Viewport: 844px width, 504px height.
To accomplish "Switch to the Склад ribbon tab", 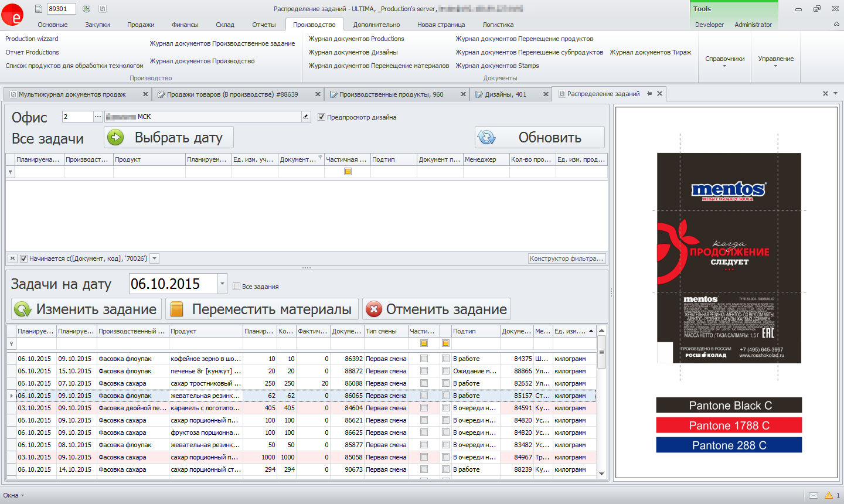I will (x=224, y=25).
